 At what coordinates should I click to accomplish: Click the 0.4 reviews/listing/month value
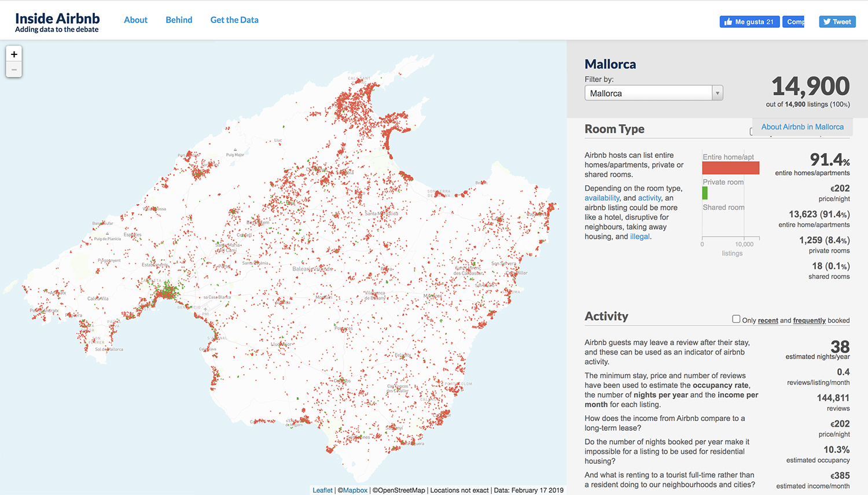(843, 372)
